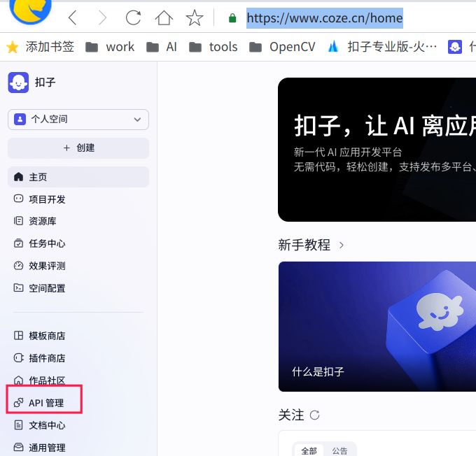Screen dimensions: 476x456
Task: Click the 项目开发 bot icon
Action: [18, 199]
